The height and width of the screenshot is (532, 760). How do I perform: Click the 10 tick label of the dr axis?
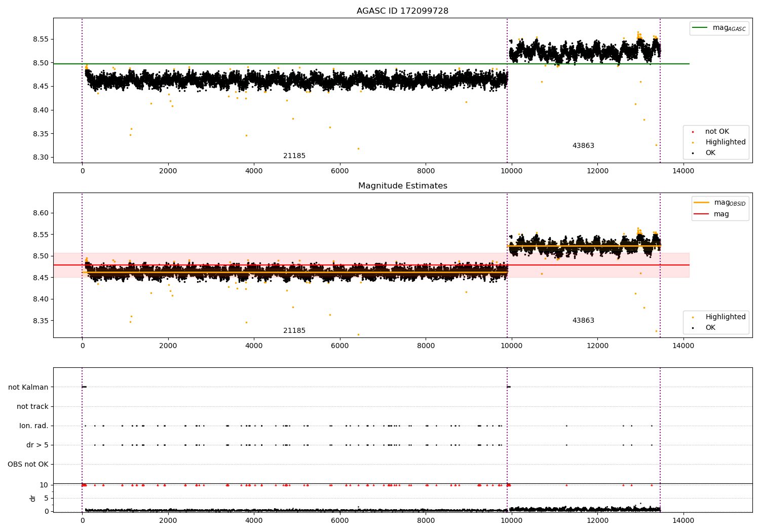(44, 485)
